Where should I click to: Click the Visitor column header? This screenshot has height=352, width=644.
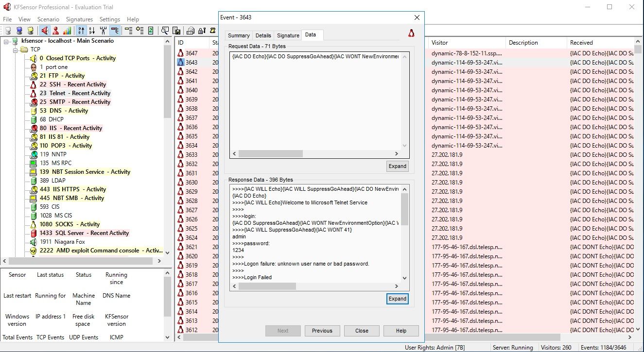(x=467, y=43)
